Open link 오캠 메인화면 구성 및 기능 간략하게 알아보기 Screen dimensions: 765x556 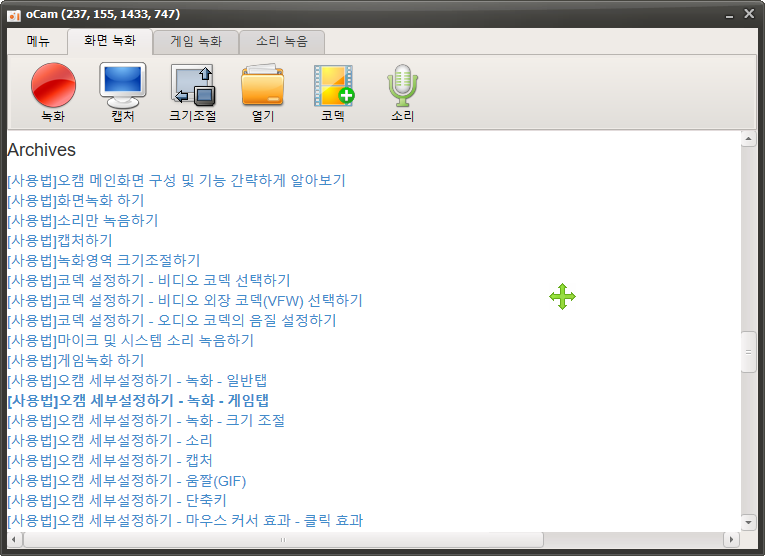click(x=176, y=180)
